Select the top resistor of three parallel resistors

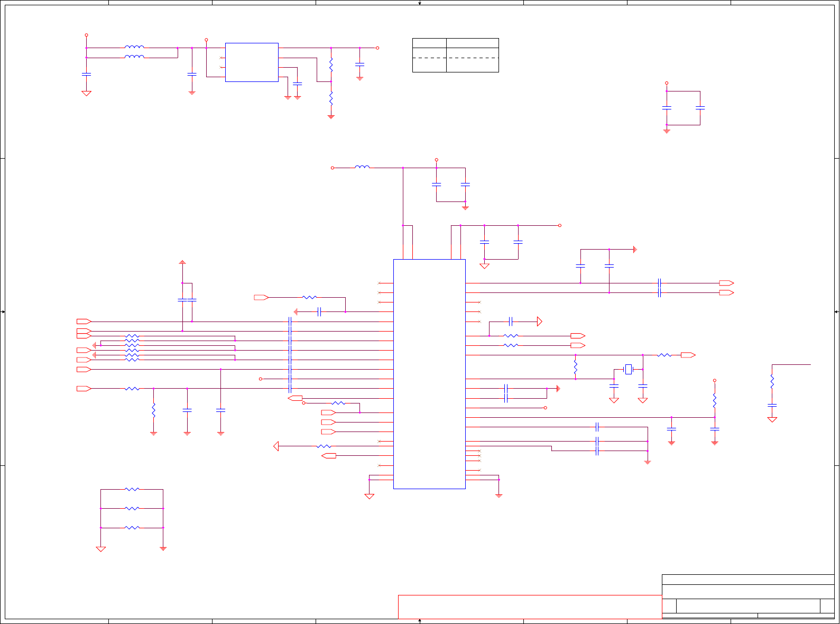132,490
